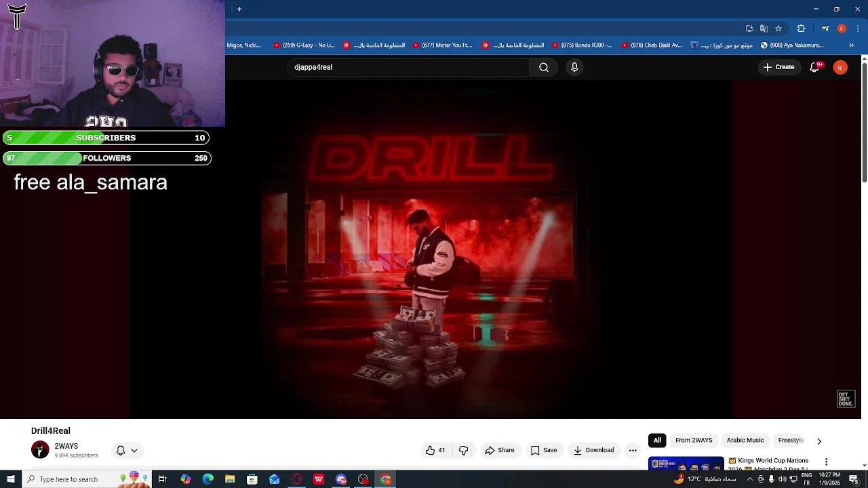Click the microphone tray icon
Viewport: 868px width, 488px height.
click(771, 479)
